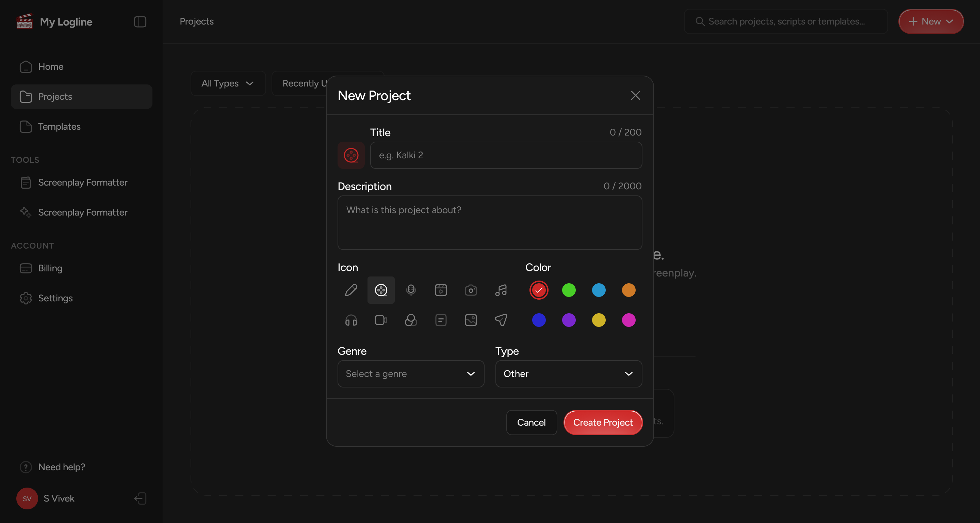Screen dimensions: 980x523
Task: Select the purple color option
Action: click(569, 320)
